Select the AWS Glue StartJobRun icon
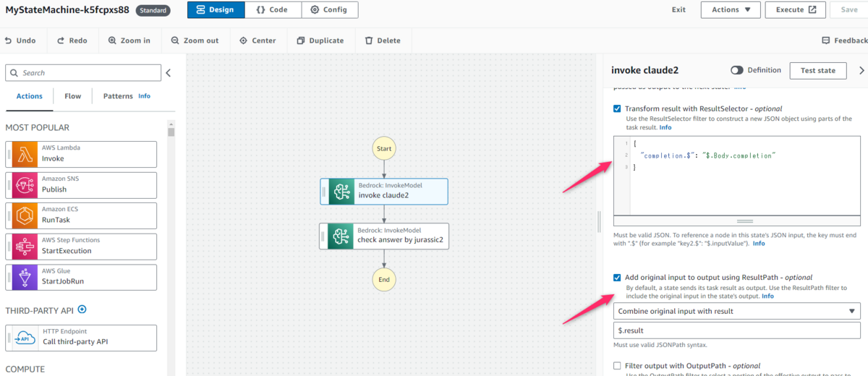 pos(24,277)
